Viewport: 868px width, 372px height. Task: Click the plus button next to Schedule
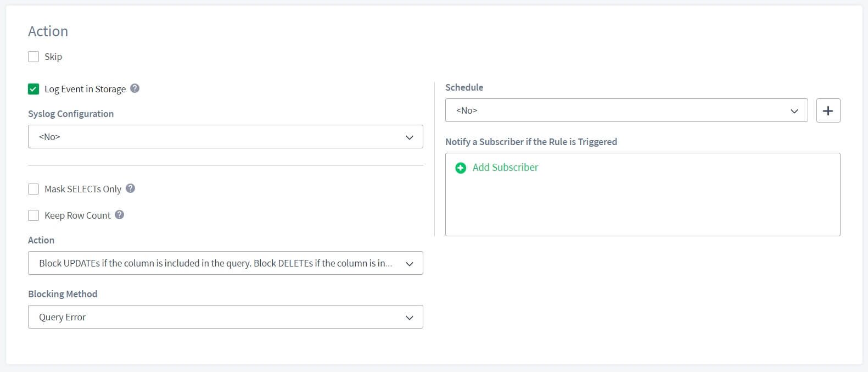(828, 110)
